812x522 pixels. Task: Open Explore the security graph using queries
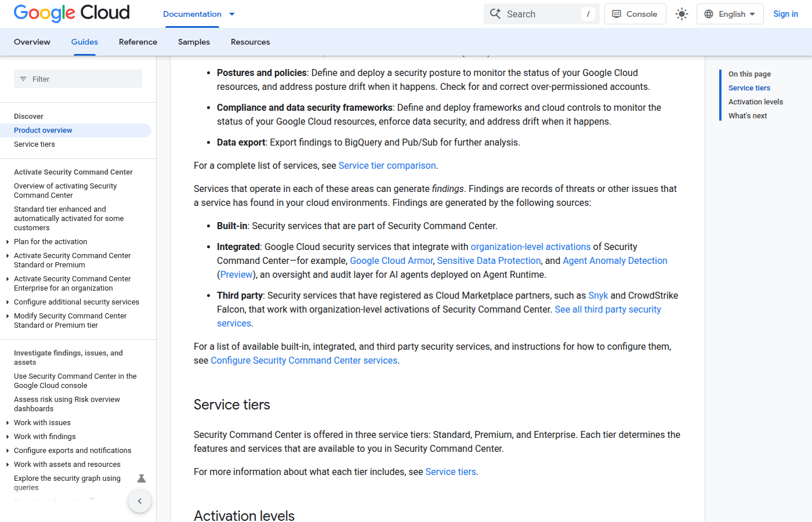click(x=67, y=483)
